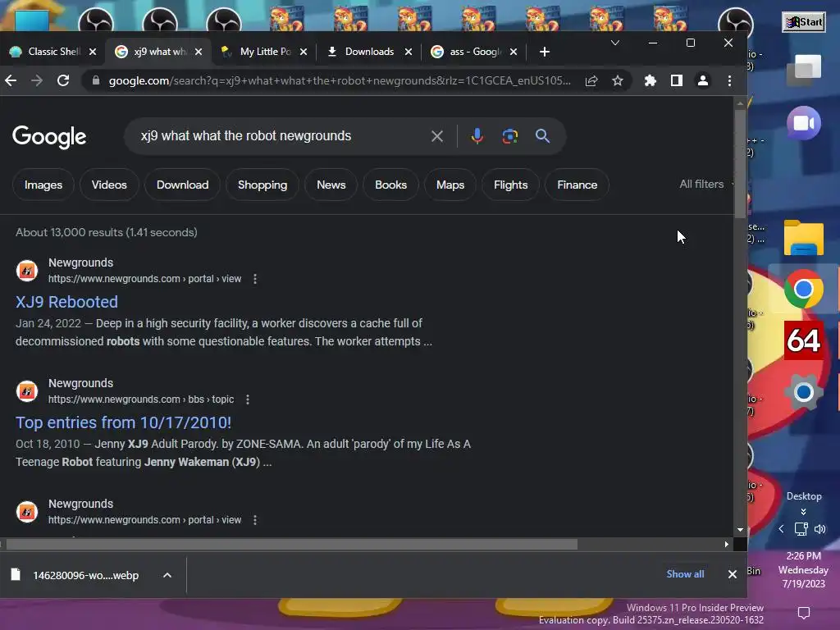This screenshot has height=630, width=840.
Task: Share this page from address bar
Action: pos(591,80)
